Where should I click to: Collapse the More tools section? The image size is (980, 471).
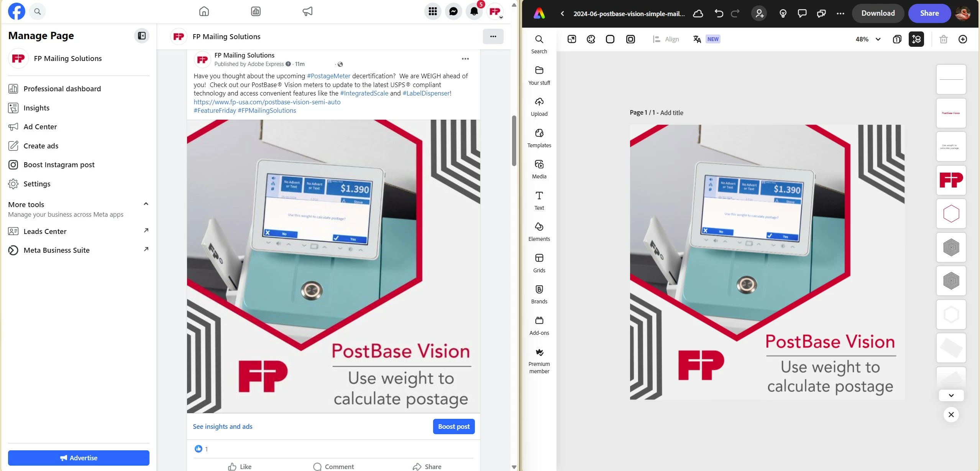146,204
